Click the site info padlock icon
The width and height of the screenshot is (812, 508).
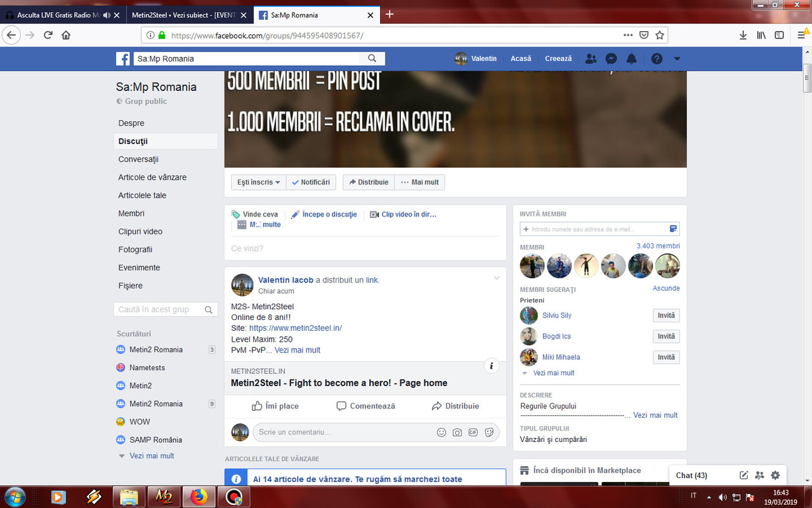(x=162, y=36)
